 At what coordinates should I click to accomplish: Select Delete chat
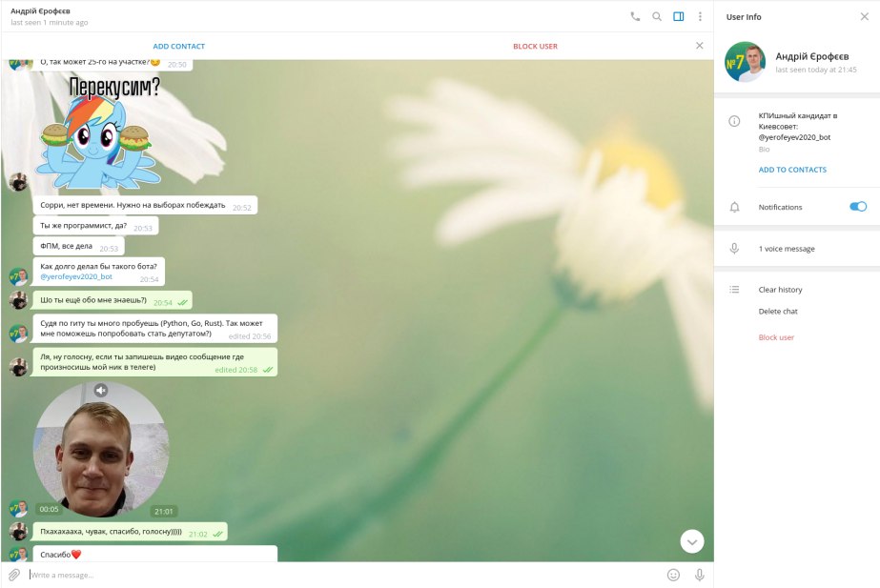778,312
